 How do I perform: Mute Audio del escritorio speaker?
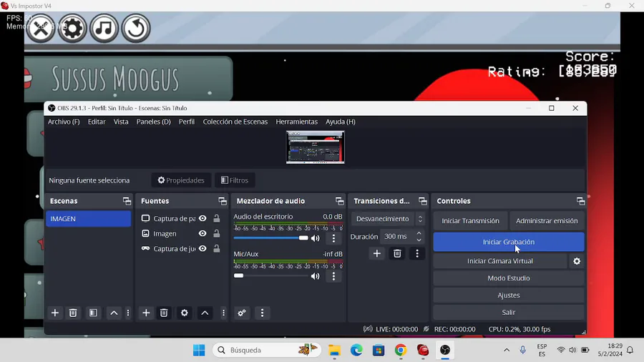click(316, 238)
